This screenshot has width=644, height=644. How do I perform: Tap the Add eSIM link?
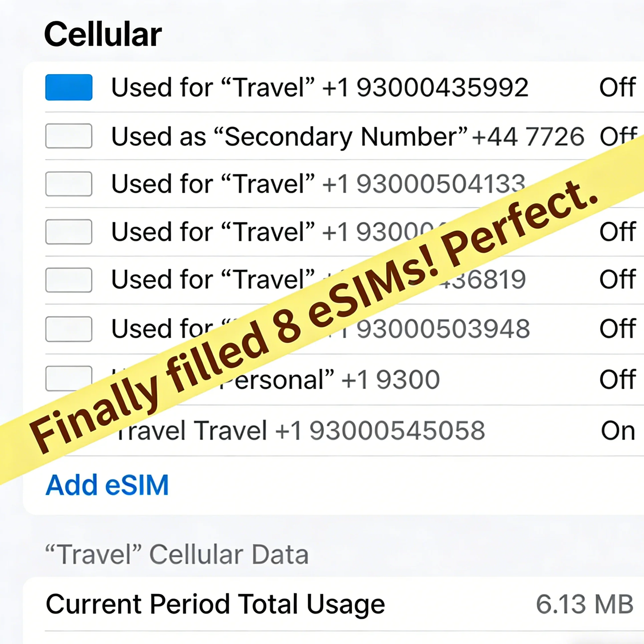click(x=107, y=485)
